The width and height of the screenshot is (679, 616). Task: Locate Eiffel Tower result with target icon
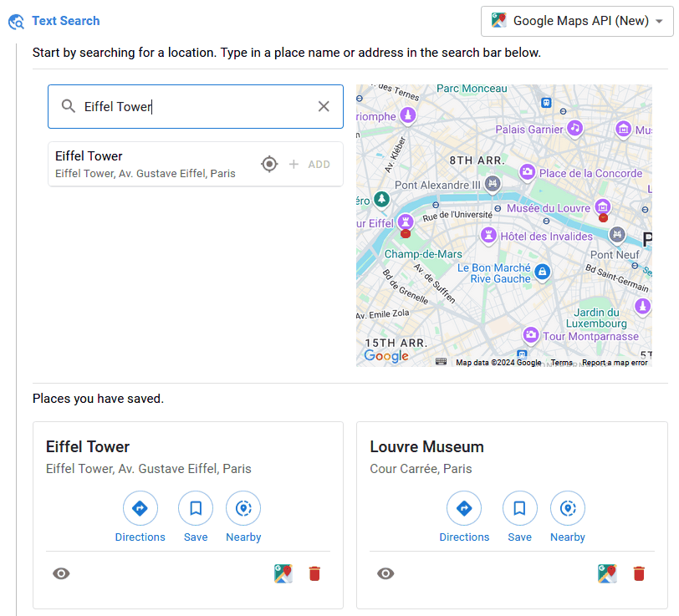(269, 164)
